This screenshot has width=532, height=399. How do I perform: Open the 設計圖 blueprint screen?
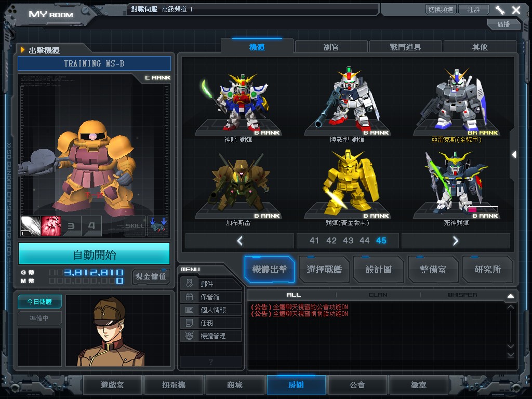379,270
